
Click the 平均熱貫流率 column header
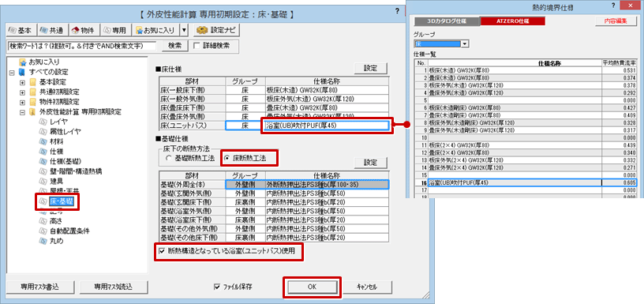pyautogui.click(x=620, y=63)
